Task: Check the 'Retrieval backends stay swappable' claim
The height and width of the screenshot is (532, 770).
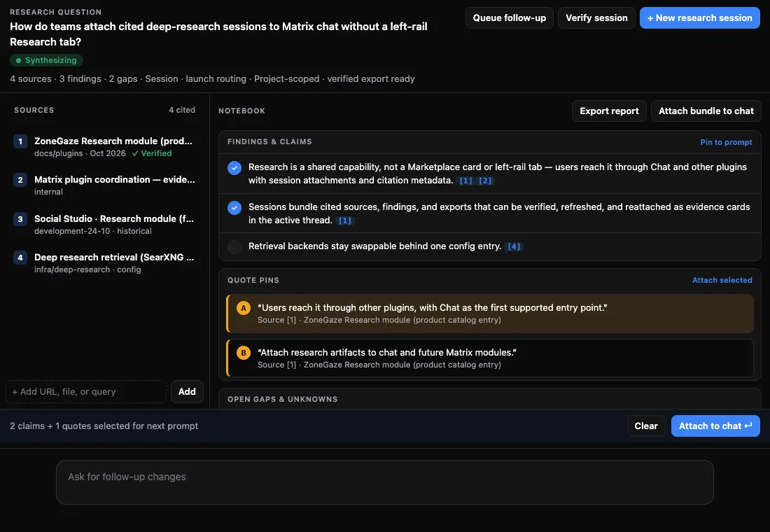Action: coord(234,246)
